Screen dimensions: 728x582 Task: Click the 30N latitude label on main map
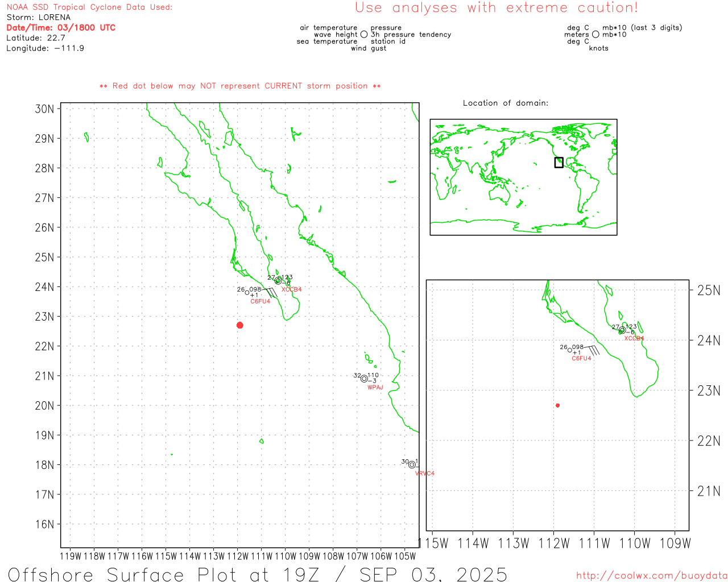click(x=45, y=109)
